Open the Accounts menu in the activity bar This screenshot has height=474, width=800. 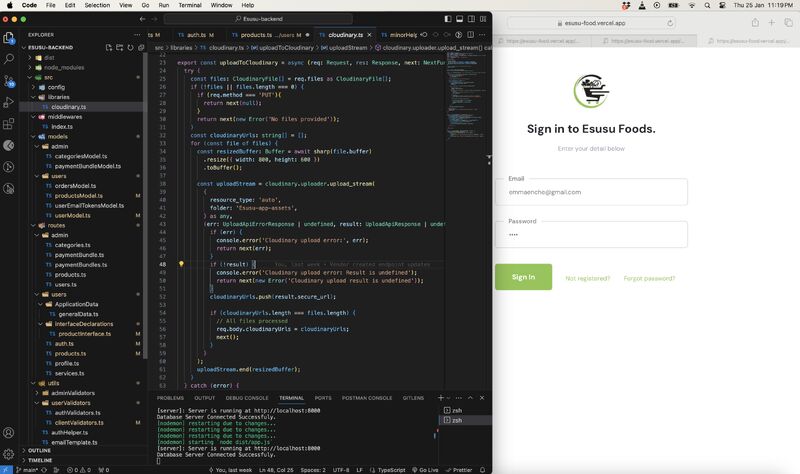pos(9,433)
